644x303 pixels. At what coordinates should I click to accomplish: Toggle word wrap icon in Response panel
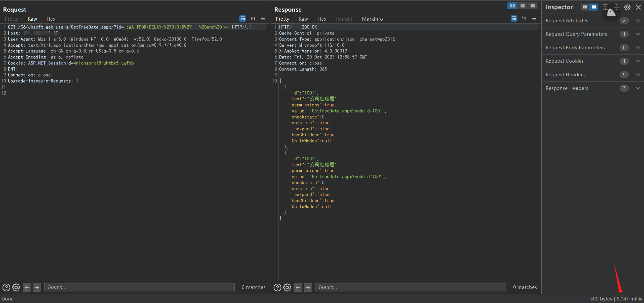(x=514, y=18)
